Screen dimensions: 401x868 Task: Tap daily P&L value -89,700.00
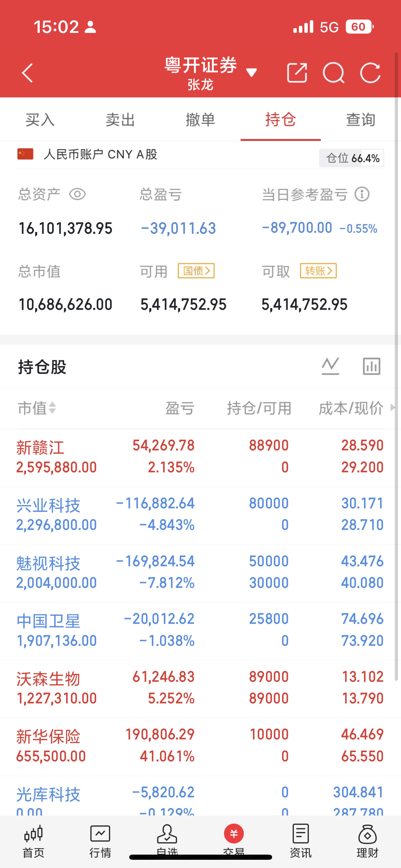[x=297, y=228]
